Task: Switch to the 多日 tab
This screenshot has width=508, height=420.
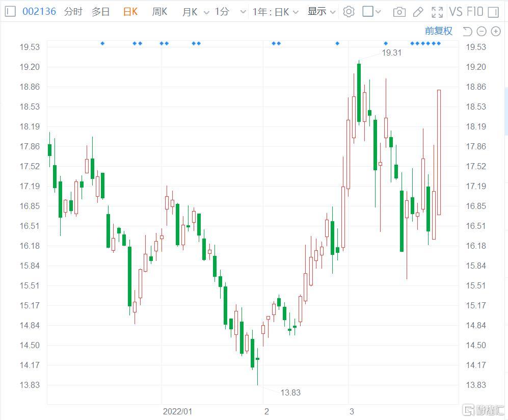Action: point(100,12)
